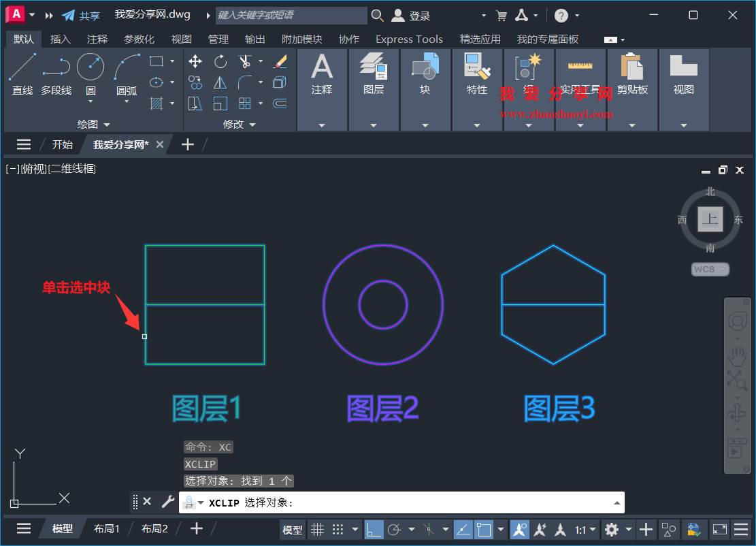
Task: Open the 1:1 annotation scale dropdown
Action: pyautogui.click(x=587, y=530)
